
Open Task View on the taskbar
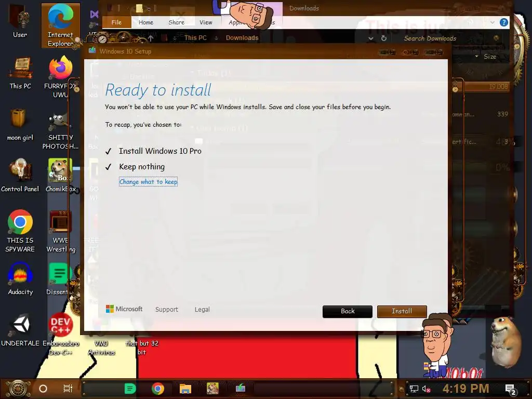[68, 389]
